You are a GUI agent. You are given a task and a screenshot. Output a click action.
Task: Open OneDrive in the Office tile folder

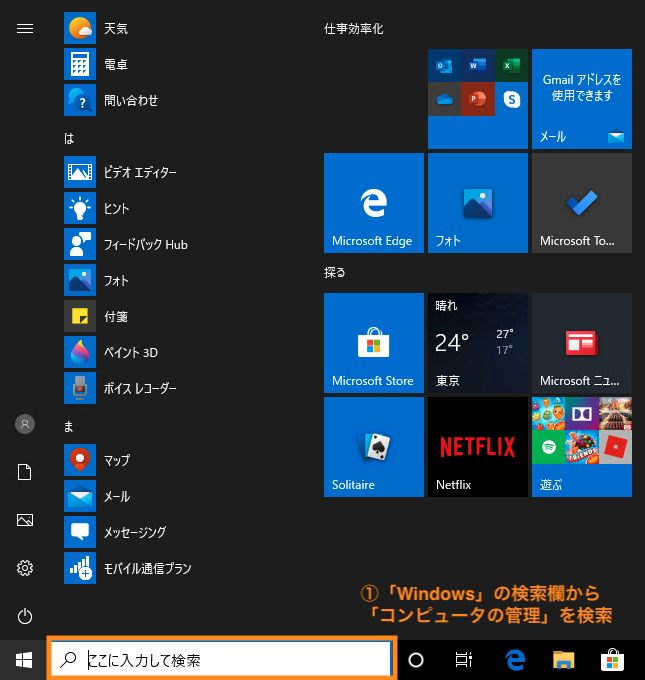[x=444, y=99]
